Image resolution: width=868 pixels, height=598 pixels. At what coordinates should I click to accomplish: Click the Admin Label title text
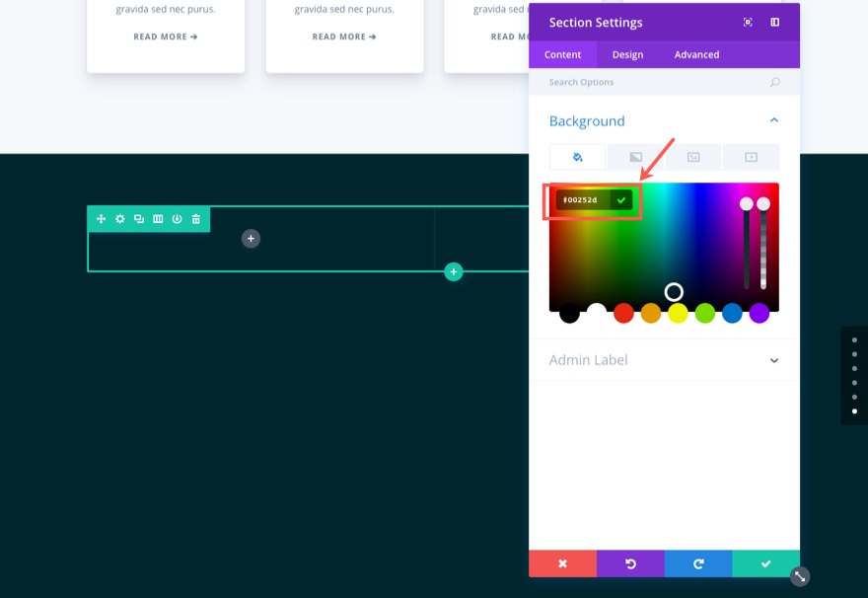coord(588,360)
